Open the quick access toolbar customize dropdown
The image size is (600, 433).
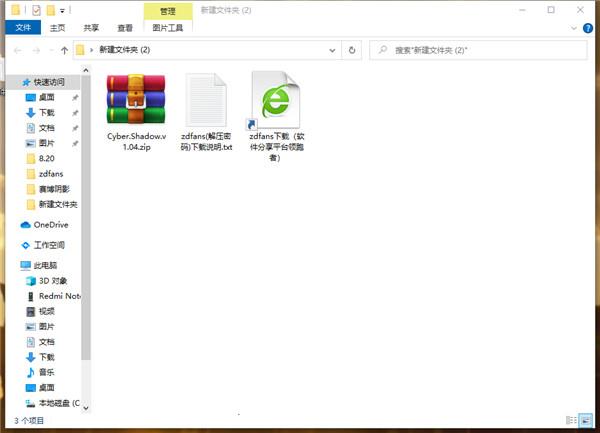pos(62,11)
